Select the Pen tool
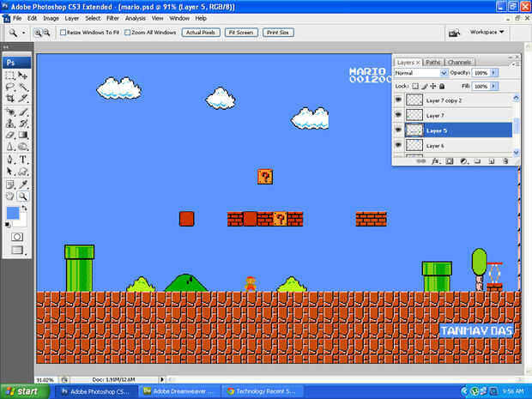 click(x=10, y=160)
